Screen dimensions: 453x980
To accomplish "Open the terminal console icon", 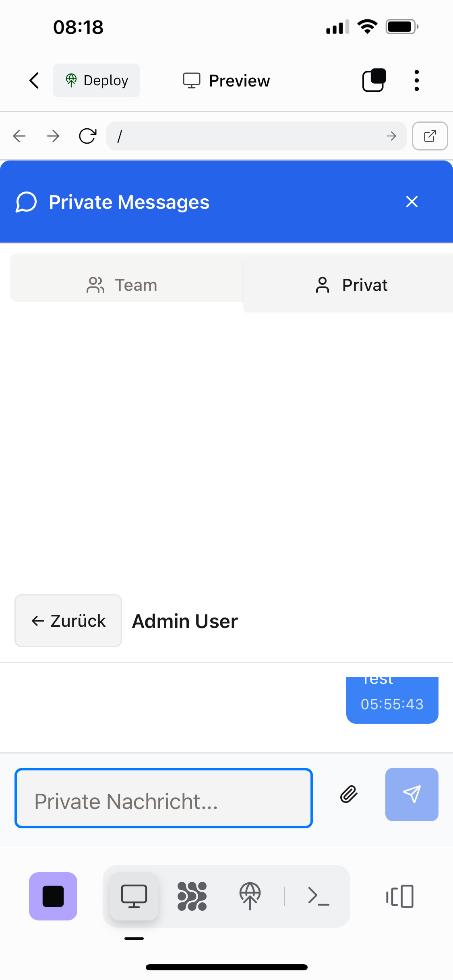I will [x=319, y=896].
